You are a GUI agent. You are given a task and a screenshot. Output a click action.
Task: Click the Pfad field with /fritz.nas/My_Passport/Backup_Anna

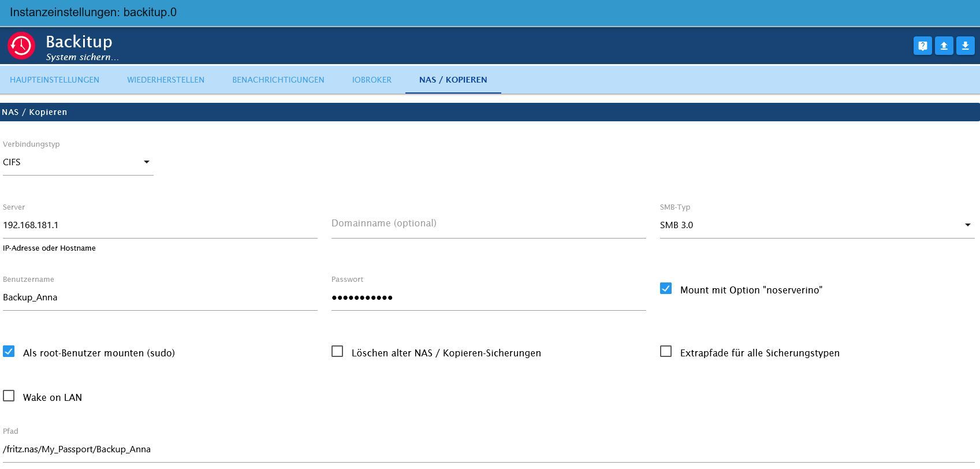point(490,449)
